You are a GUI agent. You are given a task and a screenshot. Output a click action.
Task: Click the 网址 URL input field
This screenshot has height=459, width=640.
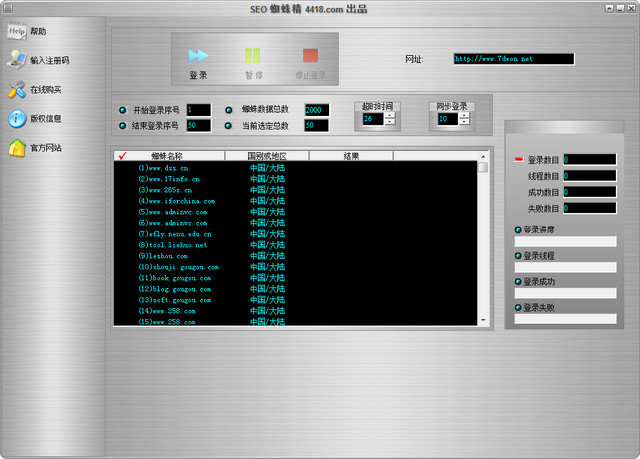pos(513,59)
